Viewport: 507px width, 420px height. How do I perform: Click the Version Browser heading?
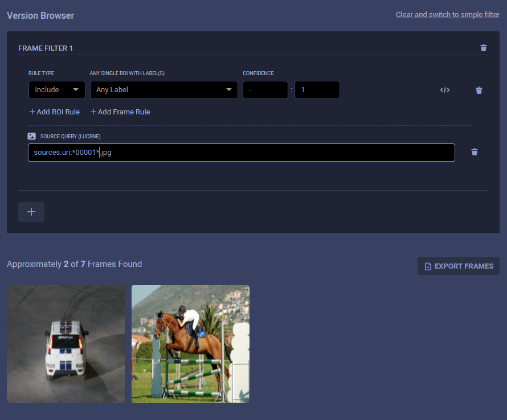tap(40, 15)
